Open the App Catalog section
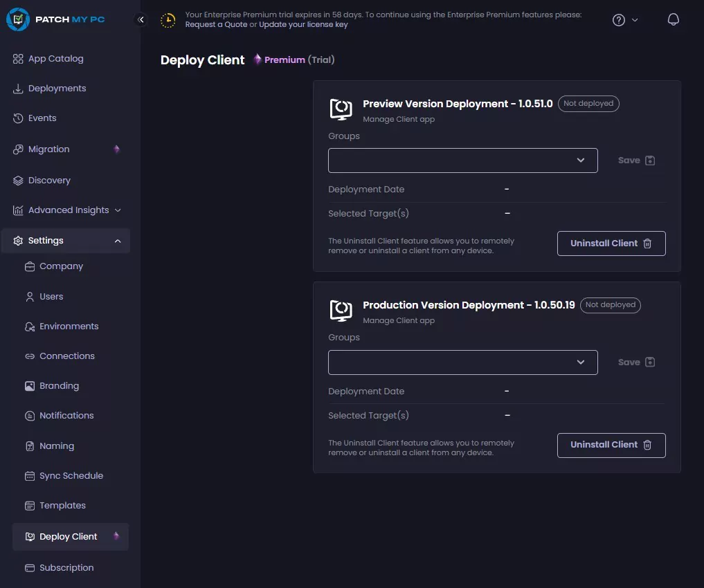 coord(56,58)
